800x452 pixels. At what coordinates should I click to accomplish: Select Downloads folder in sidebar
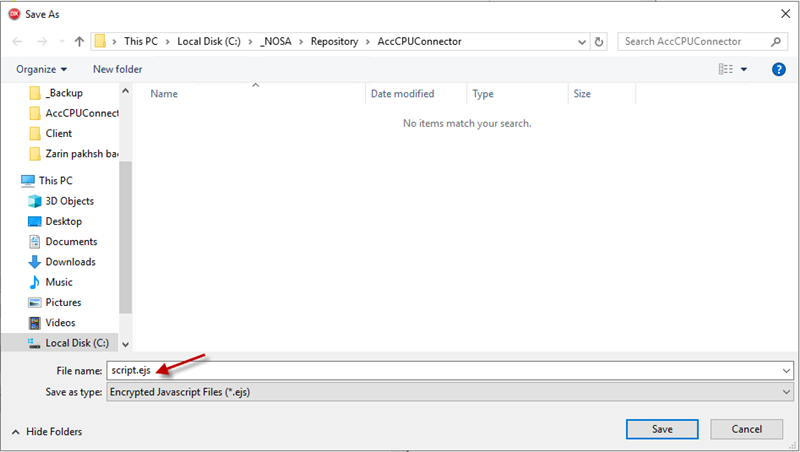pyautogui.click(x=70, y=262)
